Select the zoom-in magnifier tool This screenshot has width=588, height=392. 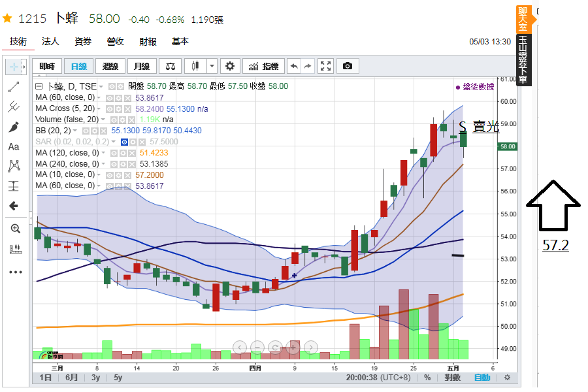pyautogui.click(x=14, y=228)
